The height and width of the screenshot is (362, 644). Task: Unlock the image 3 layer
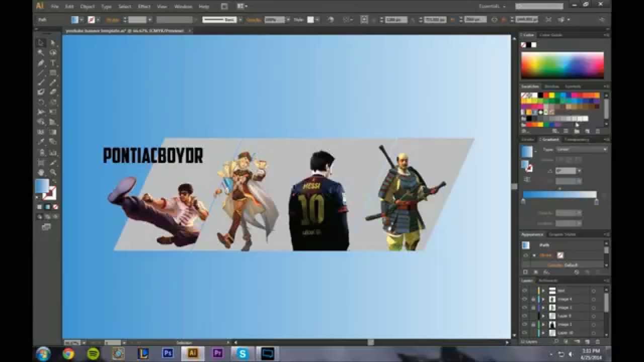pos(533,324)
